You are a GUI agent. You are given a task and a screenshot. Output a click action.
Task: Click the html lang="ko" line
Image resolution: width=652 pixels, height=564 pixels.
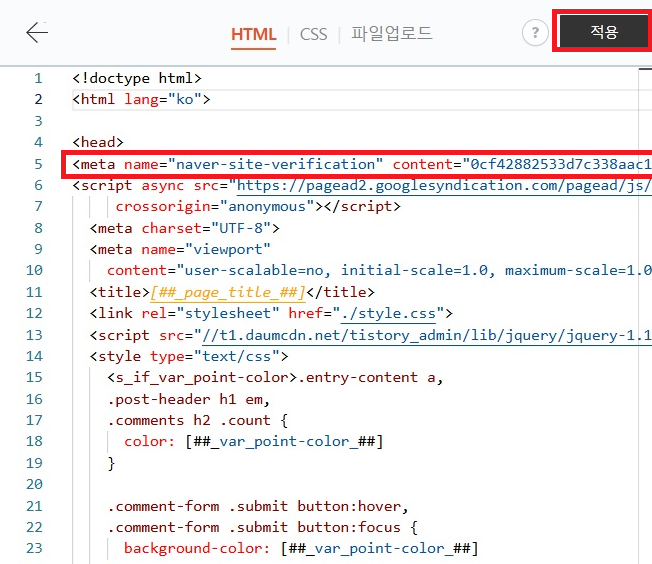point(141,99)
